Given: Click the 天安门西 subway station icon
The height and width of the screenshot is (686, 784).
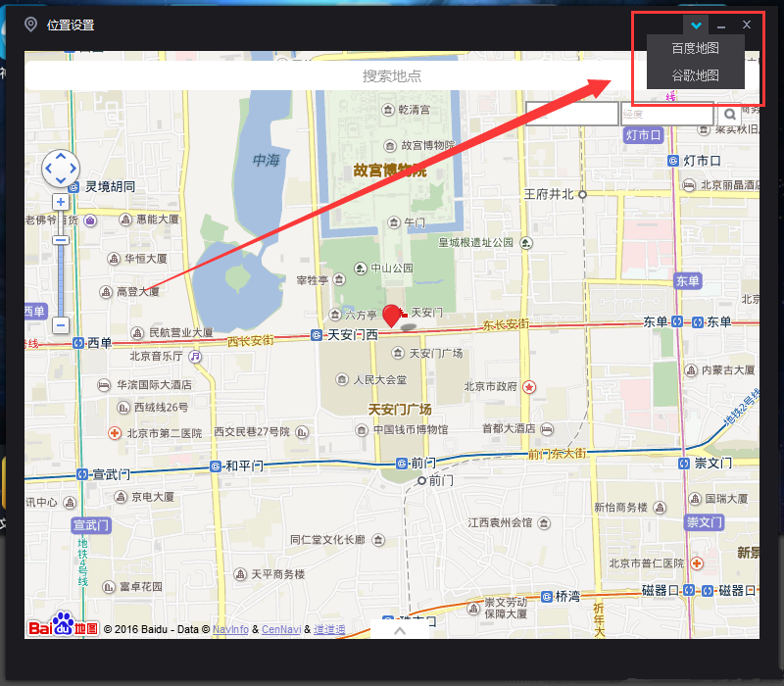Looking at the screenshot, I should point(316,335).
